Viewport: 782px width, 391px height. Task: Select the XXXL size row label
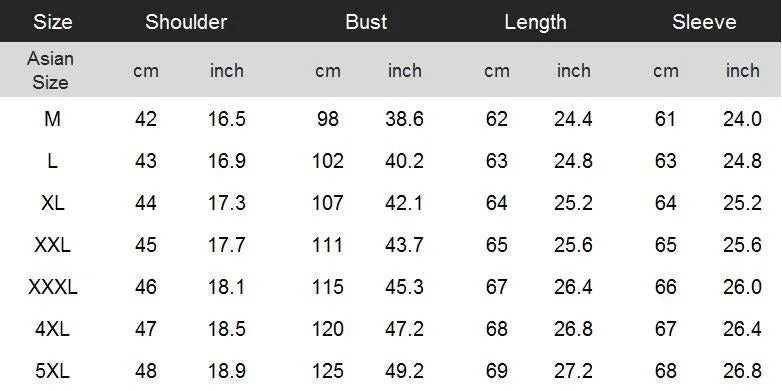[x=52, y=287]
